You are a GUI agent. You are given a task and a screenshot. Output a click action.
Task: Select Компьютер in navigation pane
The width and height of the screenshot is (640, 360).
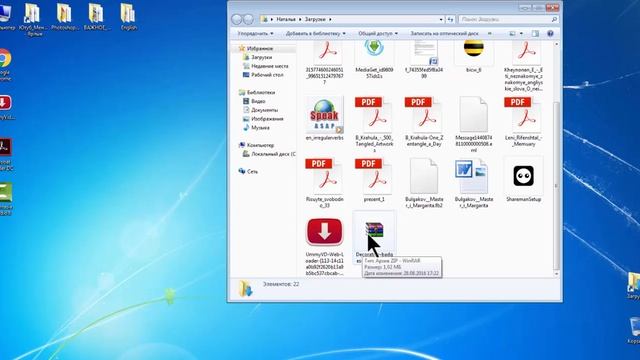pyautogui.click(x=260, y=145)
